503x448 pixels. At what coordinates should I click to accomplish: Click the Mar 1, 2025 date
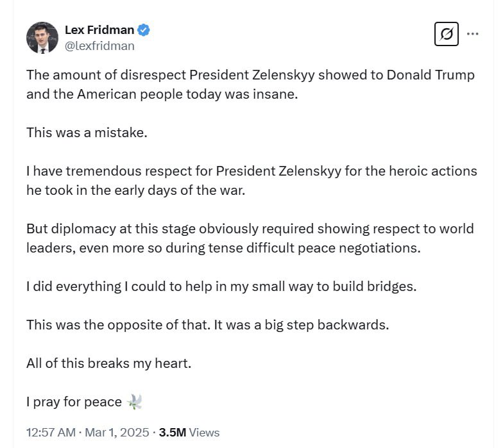(x=118, y=433)
